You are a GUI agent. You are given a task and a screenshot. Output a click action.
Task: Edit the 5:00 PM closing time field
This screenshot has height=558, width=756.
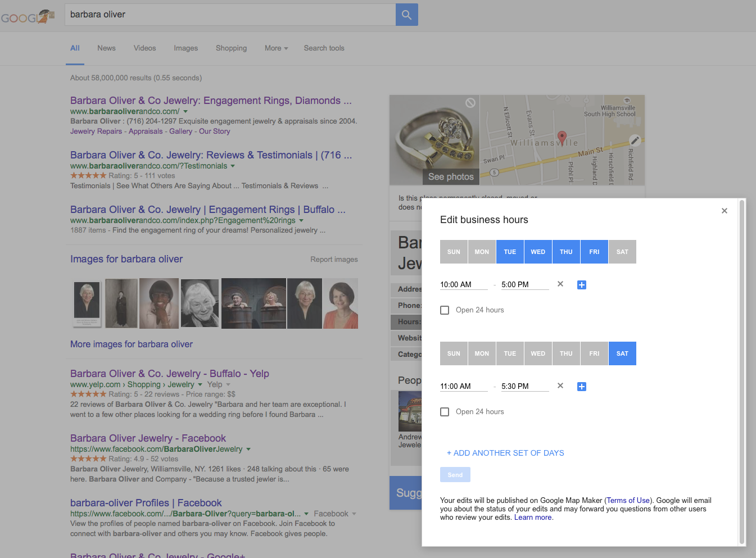click(525, 285)
